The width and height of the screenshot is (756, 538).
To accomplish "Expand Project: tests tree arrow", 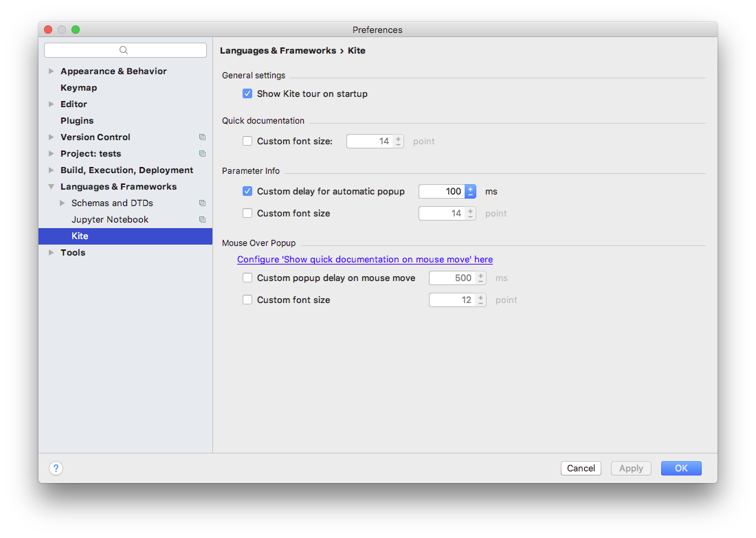I will click(x=51, y=153).
